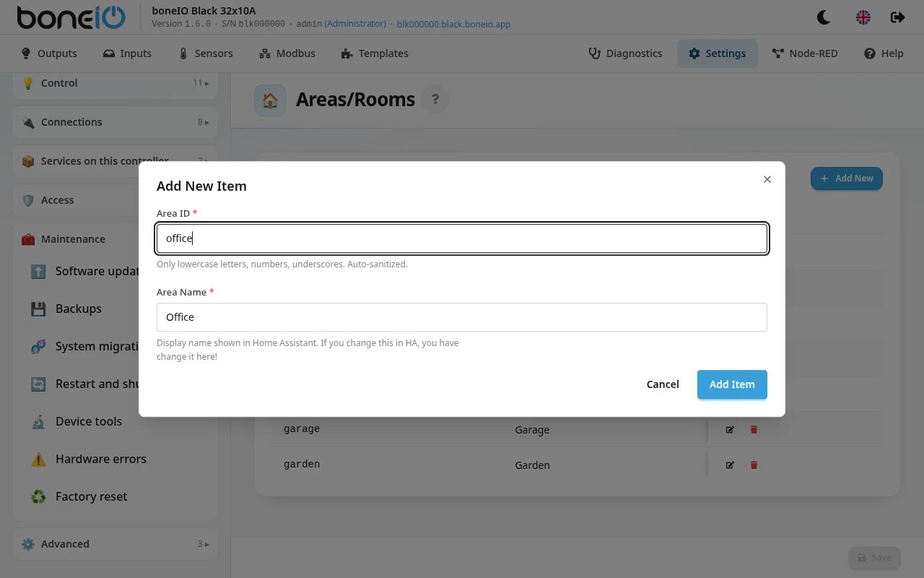Cancel the Add New Item dialog
Image resolution: width=924 pixels, height=578 pixels.
pyautogui.click(x=663, y=384)
